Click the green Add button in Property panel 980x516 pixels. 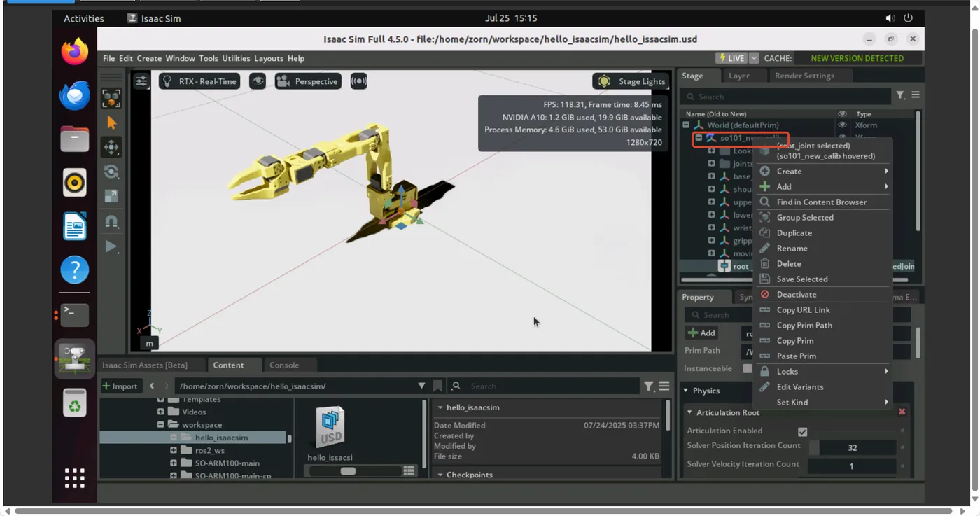coord(701,333)
